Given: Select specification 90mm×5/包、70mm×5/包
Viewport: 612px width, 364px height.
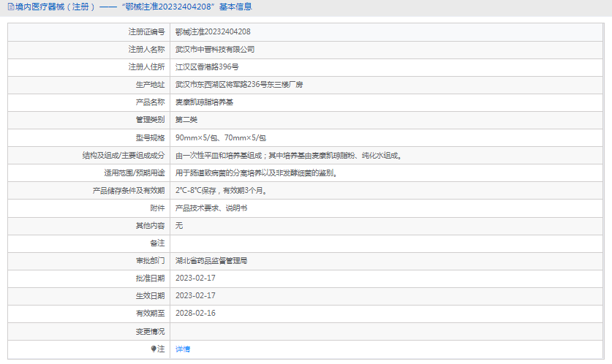Looking at the screenshot, I should click(x=221, y=137).
